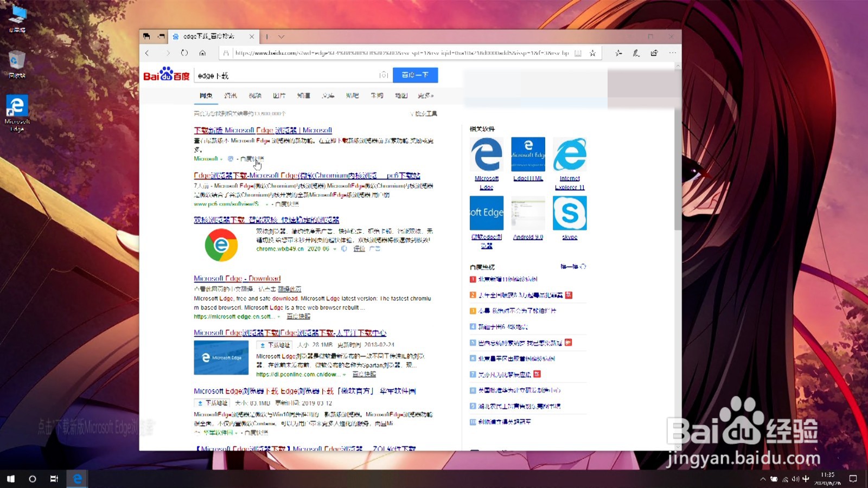Open related software Internet Explorer 11 icon

click(570, 155)
